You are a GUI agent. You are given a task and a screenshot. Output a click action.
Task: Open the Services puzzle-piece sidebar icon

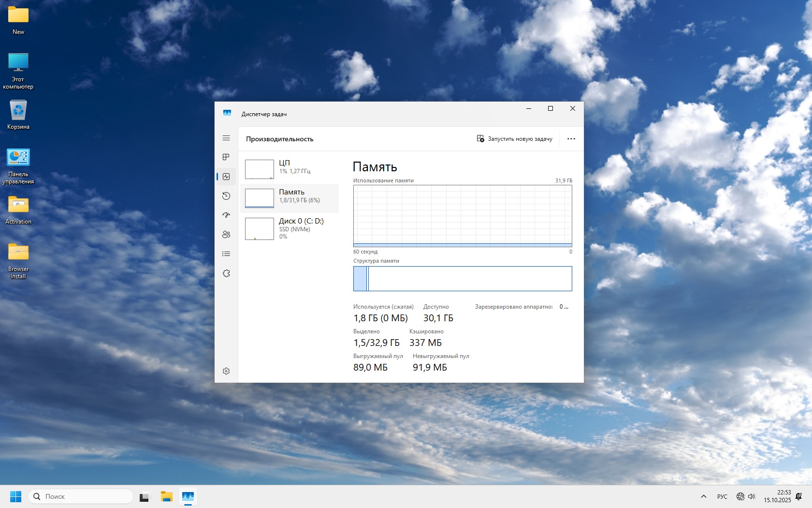(226, 273)
